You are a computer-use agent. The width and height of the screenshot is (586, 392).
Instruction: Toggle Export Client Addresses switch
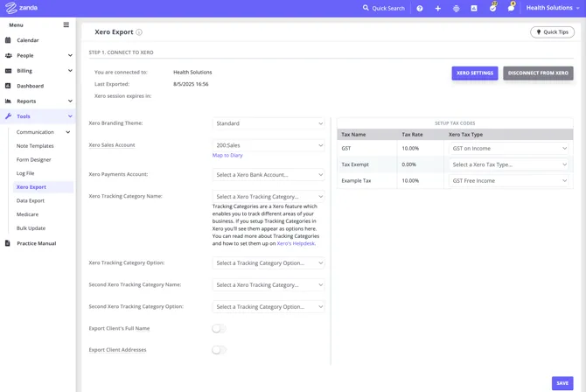click(x=219, y=350)
